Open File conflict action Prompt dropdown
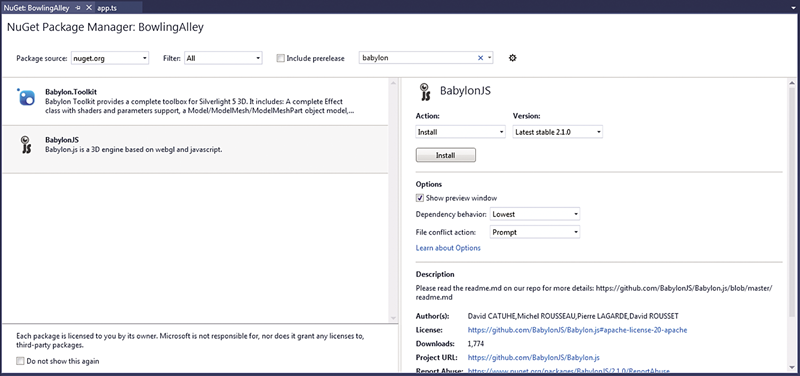 point(535,232)
